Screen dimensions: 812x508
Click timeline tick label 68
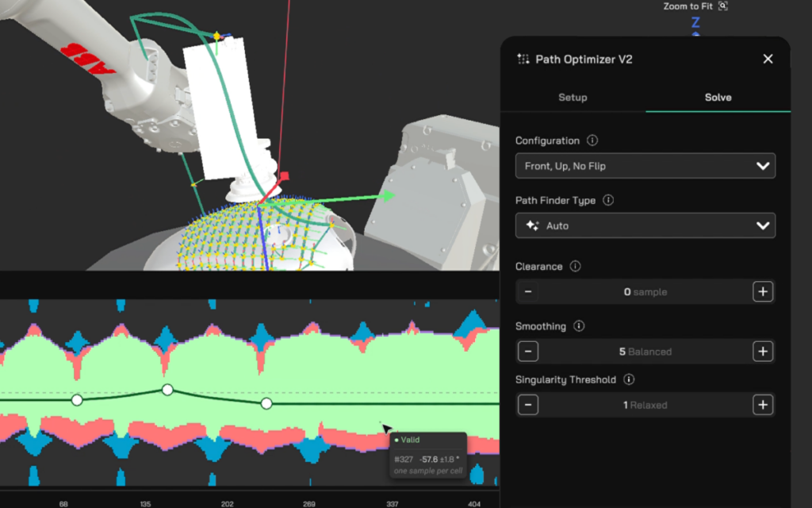63,504
